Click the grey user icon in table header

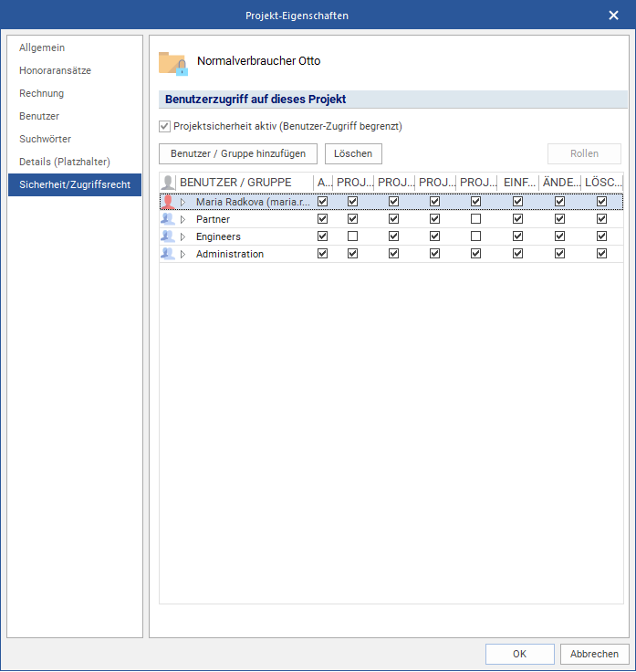[168, 183]
